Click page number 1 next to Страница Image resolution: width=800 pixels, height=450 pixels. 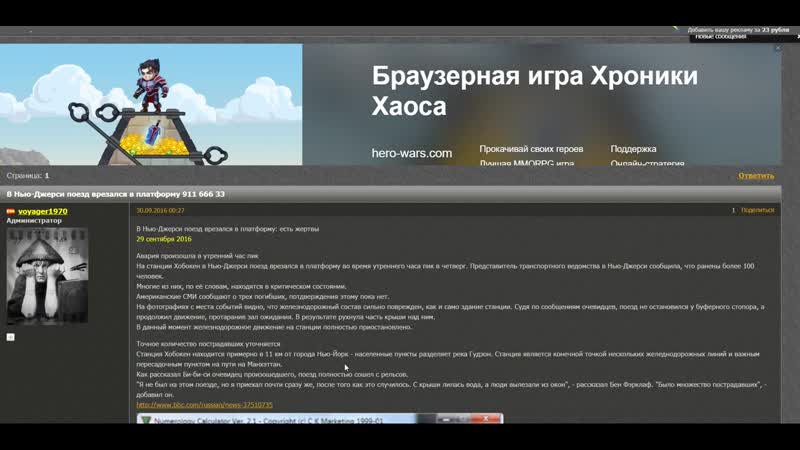[x=46, y=176]
